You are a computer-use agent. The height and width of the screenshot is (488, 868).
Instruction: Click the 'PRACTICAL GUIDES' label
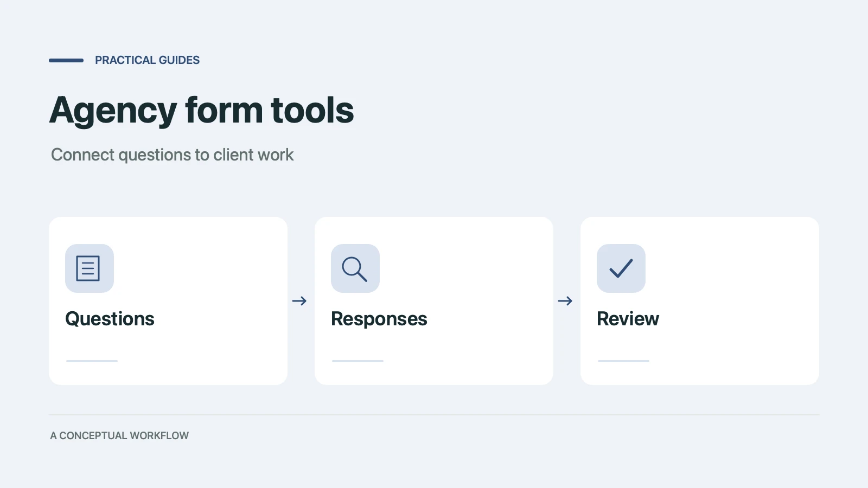147,60
